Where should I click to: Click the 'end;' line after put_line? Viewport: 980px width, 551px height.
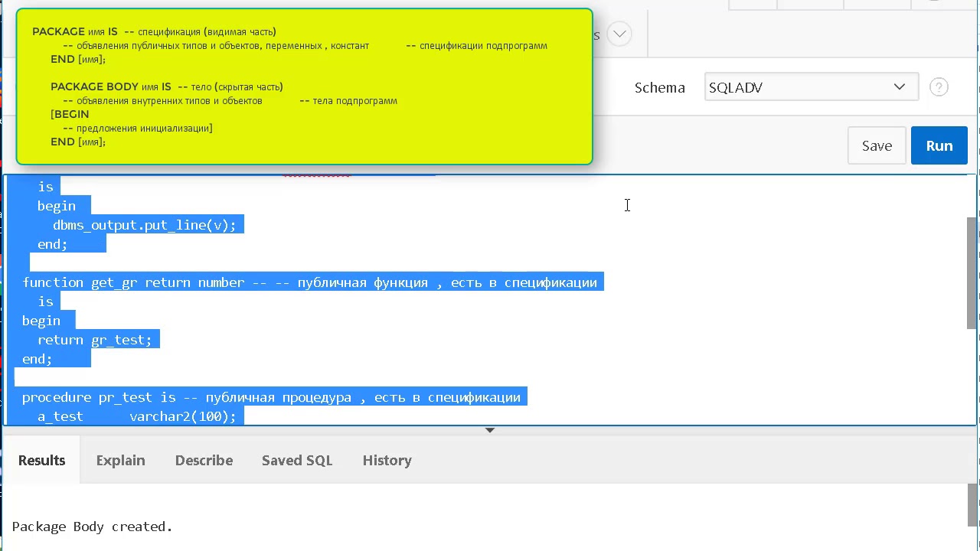[x=52, y=244]
